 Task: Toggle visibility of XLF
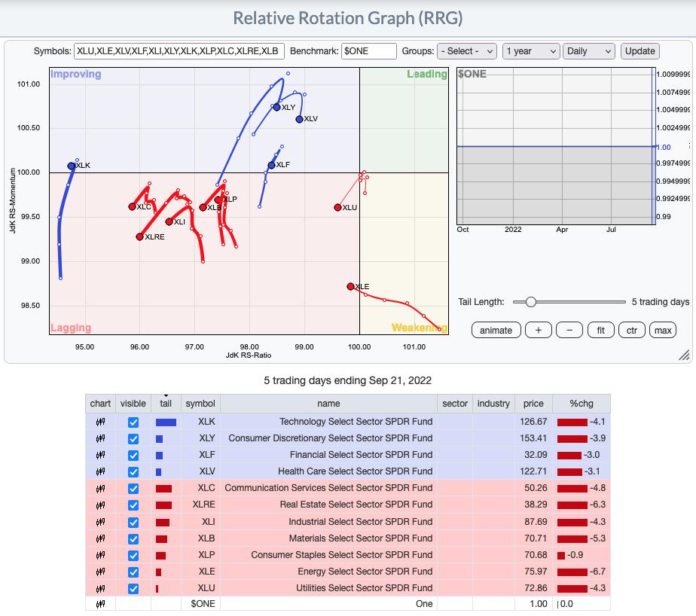coord(133,455)
